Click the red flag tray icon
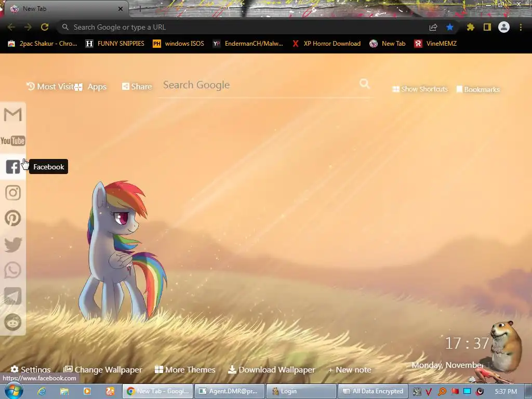This screenshot has height=399, width=532. click(455, 391)
